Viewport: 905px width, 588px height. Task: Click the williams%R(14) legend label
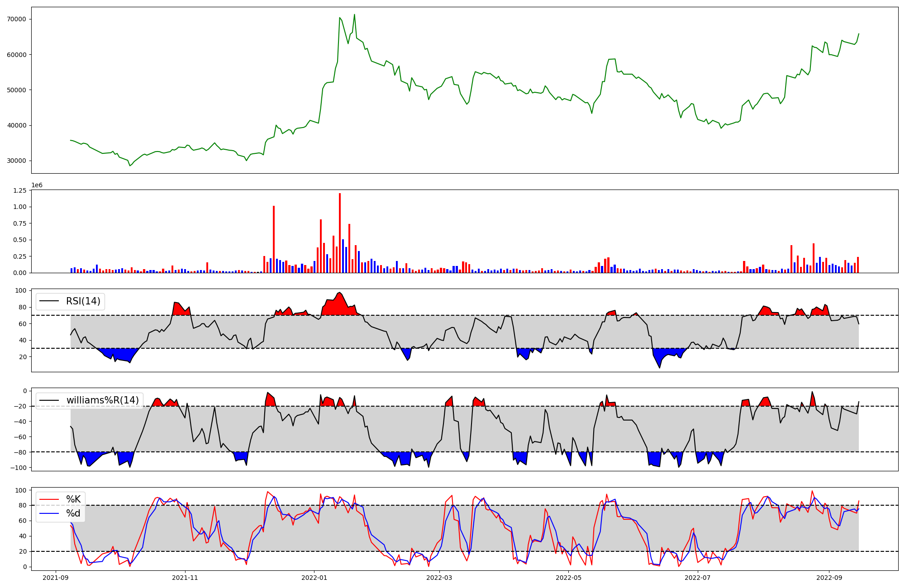point(103,400)
